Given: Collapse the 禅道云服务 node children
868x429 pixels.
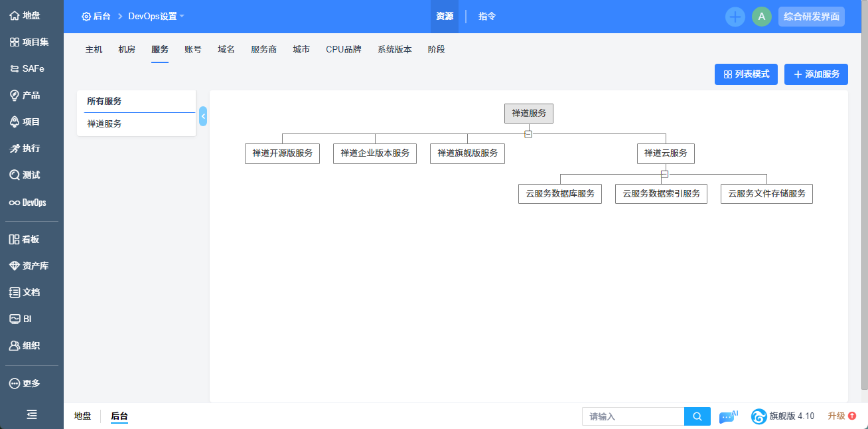Looking at the screenshot, I should click(x=664, y=174).
